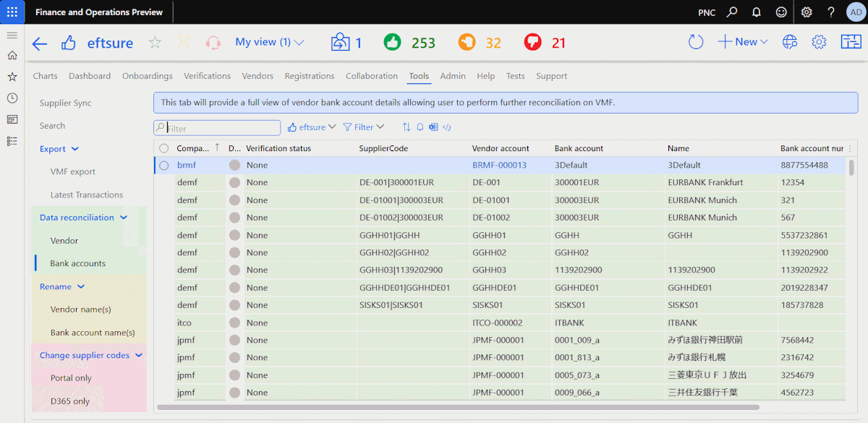868x423 pixels.
Task: Open Recent clock icon in left rail
Action: pyautogui.click(x=12, y=98)
